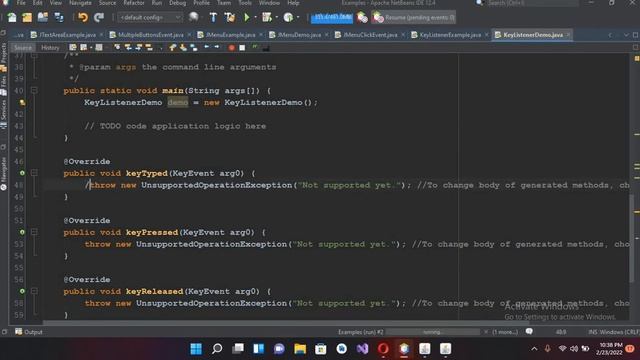Viewport: 640px width, 360px height.
Task: Open Opera browser from taskbar
Action: (x=383, y=349)
